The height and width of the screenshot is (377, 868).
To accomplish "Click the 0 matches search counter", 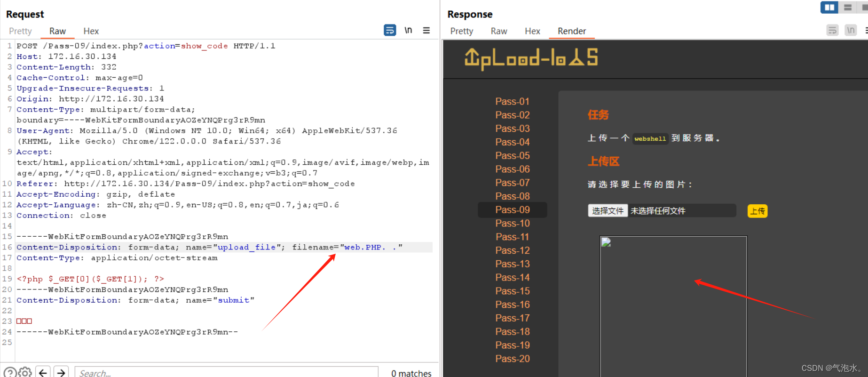I will [x=411, y=373].
